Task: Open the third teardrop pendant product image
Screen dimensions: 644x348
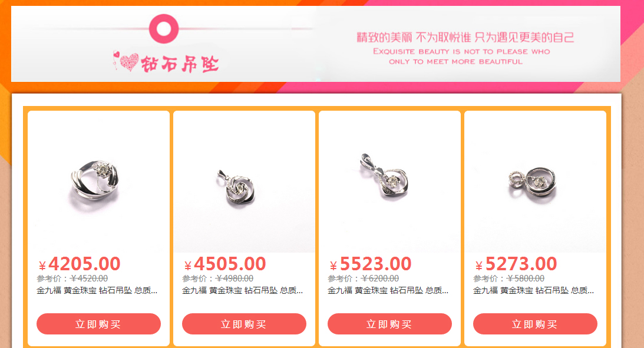Action: click(389, 182)
